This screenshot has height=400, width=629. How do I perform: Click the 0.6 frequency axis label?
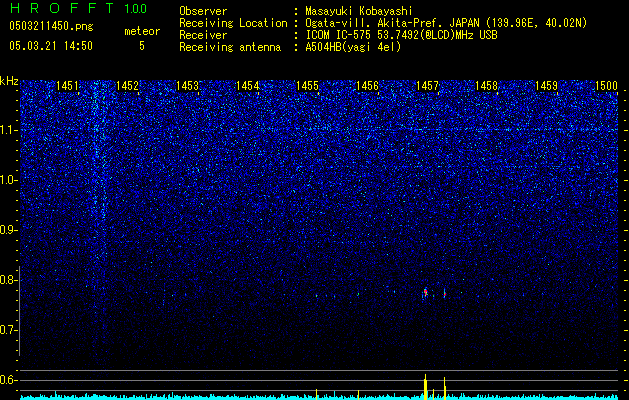click(x=9, y=380)
